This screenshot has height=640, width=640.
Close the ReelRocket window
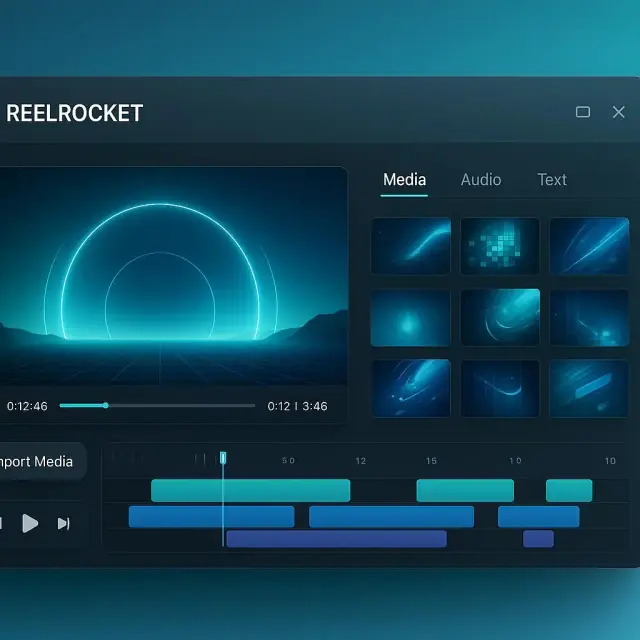tap(618, 112)
